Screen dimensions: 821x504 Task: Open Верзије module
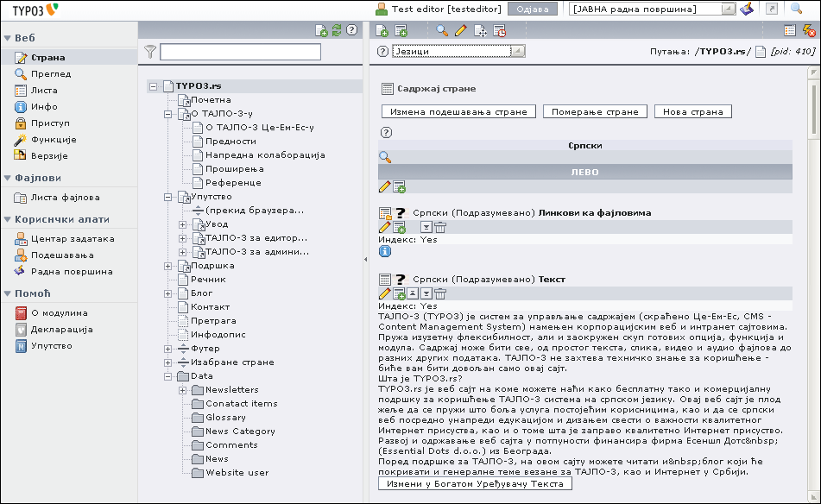click(x=49, y=155)
